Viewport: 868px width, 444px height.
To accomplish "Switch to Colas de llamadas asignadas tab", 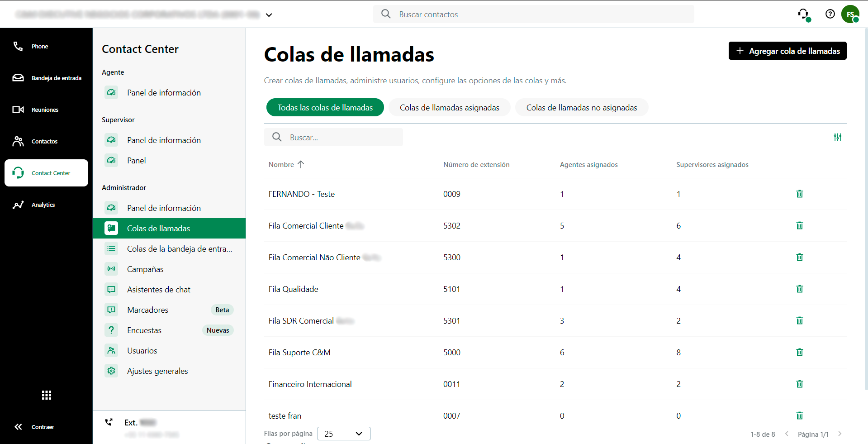I will pyautogui.click(x=449, y=108).
